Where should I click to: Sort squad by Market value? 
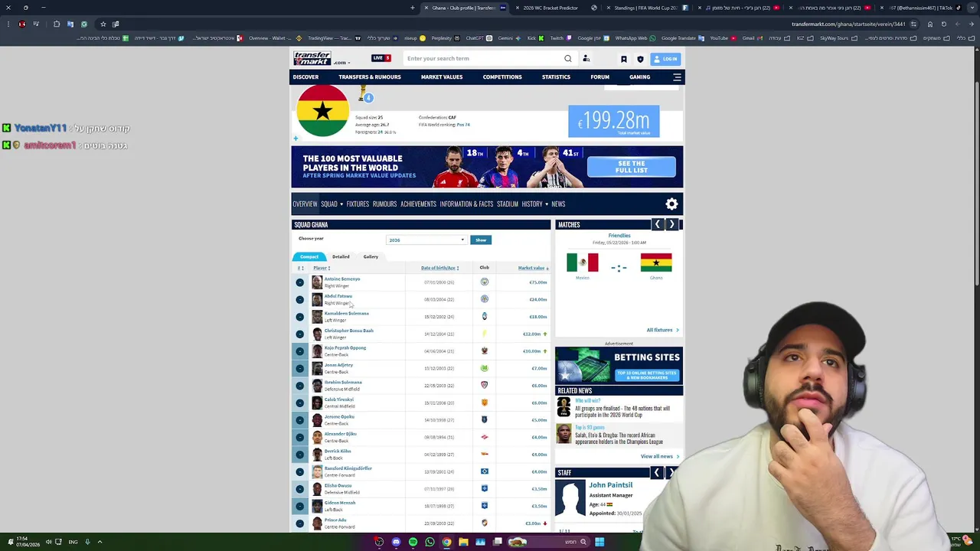(533, 268)
